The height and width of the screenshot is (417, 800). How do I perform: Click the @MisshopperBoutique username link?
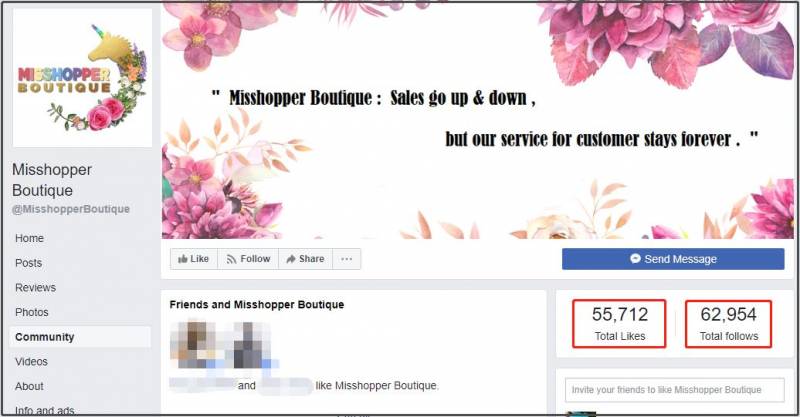click(x=71, y=209)
